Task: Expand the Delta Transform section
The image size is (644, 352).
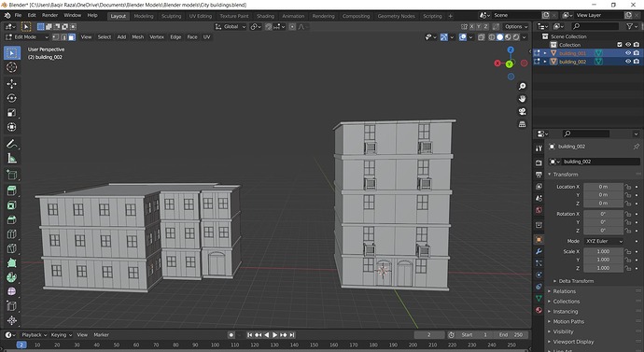Action: point(576,281)
